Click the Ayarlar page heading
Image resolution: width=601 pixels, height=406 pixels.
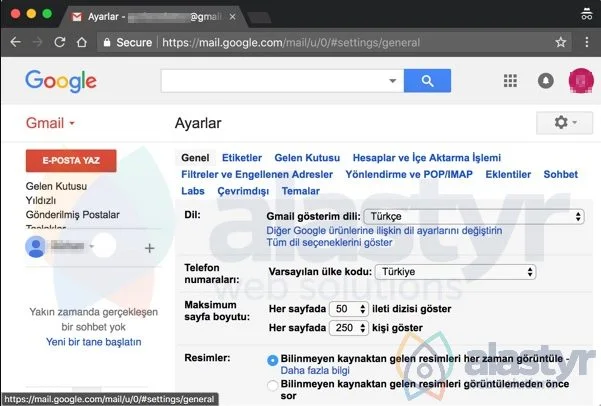point(198,123)
